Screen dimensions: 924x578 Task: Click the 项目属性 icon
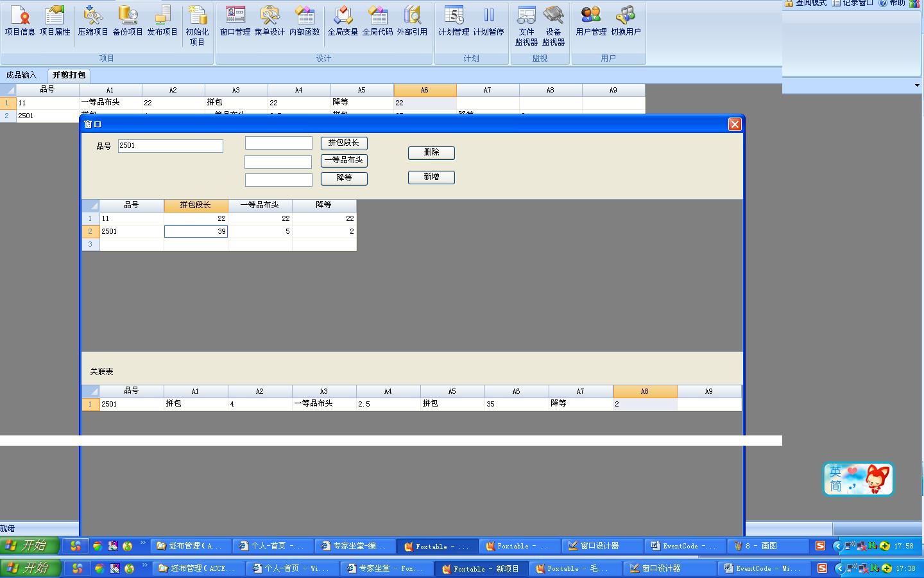[x=55, y=21]
